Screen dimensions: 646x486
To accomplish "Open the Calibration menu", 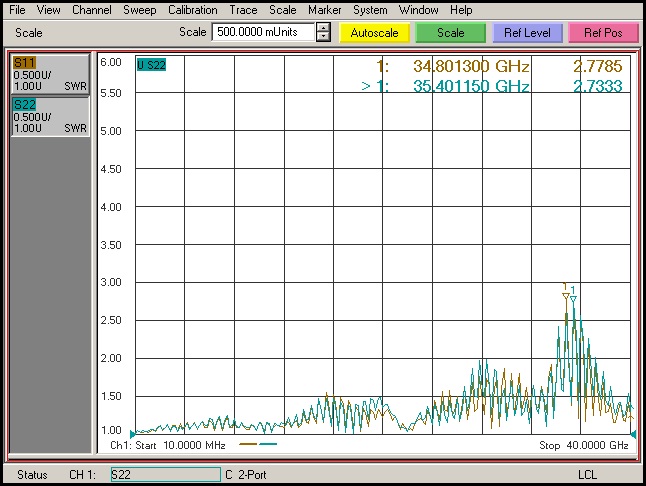I will (x=192, y=10).
